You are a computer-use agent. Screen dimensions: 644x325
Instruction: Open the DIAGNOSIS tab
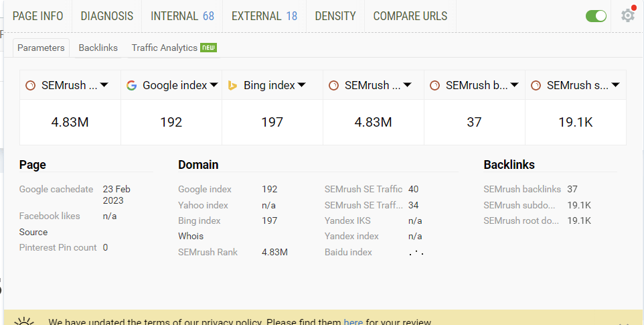107,16
